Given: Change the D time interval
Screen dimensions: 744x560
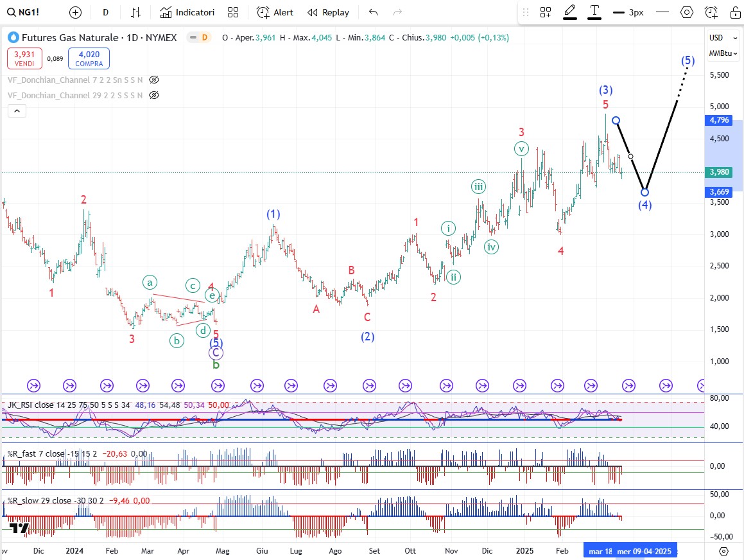Looking at the screenshot, I should coord(106,12).
